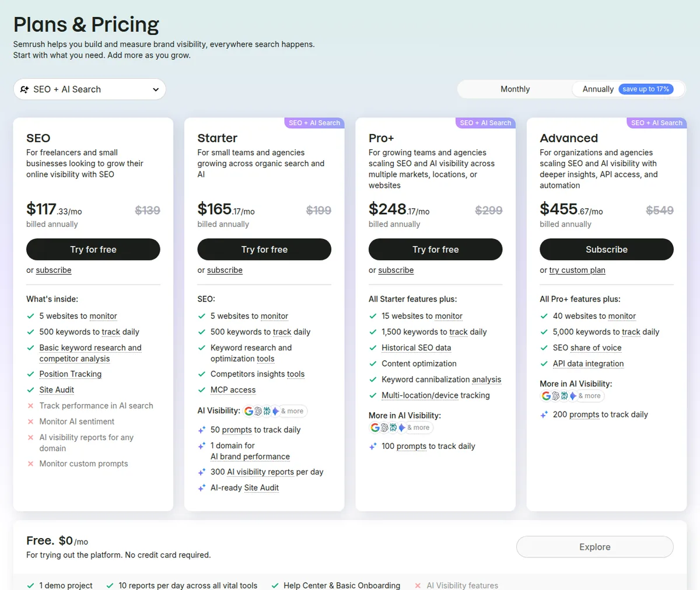700x590 pixels.
Task: Click subscribe link under Pro+ plan
Action: pyautogui.click(x=396, y=271)
